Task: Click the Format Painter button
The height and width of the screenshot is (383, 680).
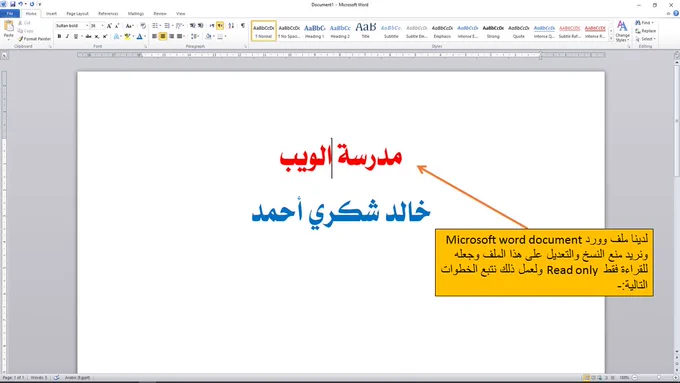Action: click(34, 39)
